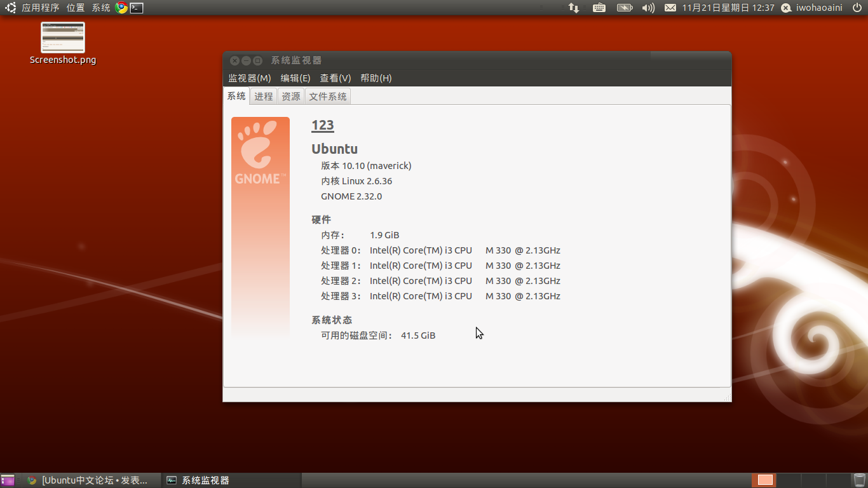The height and width of the screenshot is (488, 868).
Task: Open the date and time clock
Action: [x=728, y=8]
